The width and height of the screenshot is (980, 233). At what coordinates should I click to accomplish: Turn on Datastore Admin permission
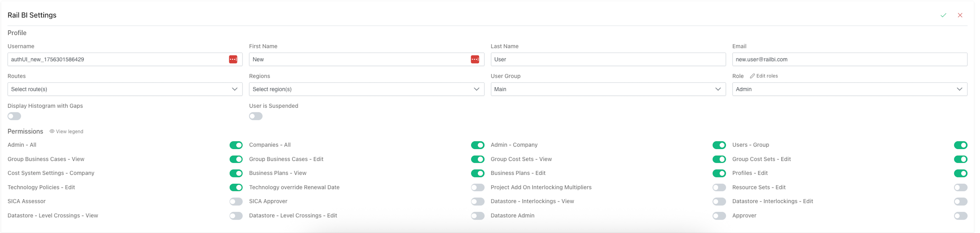click(x=719, y=216)
